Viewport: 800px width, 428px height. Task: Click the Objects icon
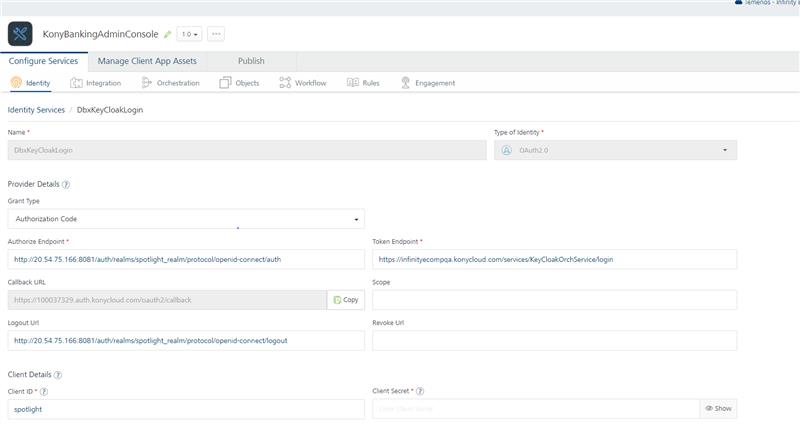(x=225, y=83)
